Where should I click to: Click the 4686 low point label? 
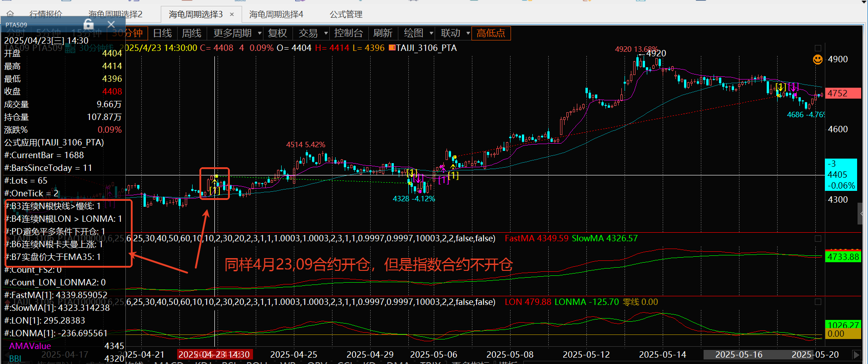[806, 115]
